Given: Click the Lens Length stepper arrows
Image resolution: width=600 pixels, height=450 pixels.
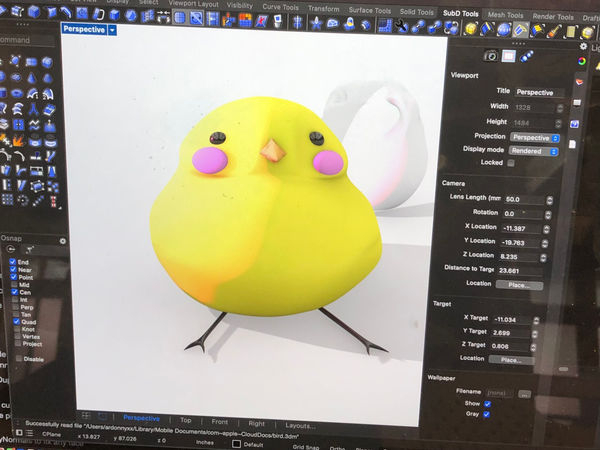Looking at the screenshot, I should 550,201.
